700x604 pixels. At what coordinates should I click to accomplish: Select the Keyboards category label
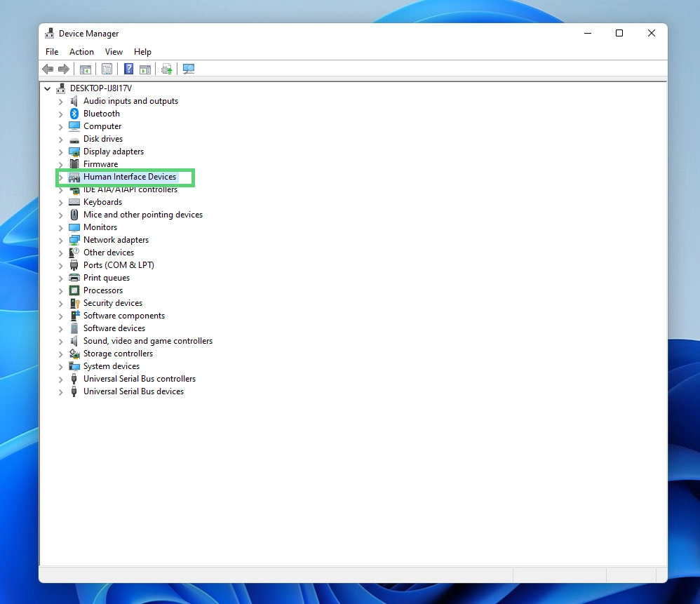pyautogui.click(x=102, y=202)
